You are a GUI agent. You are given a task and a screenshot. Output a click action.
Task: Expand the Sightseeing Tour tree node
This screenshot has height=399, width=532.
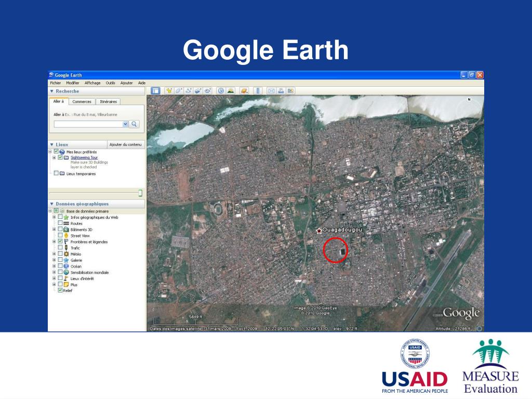(54, 157)
